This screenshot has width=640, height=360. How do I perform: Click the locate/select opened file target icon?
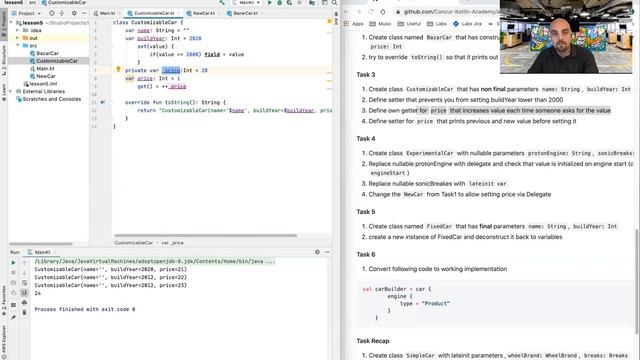51,13
